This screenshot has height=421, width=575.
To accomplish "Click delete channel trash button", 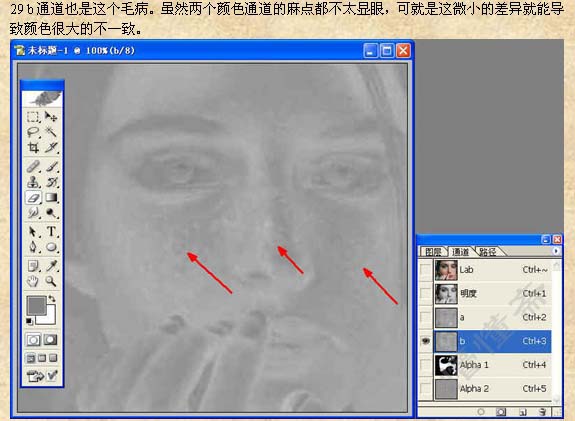I will pyautogui.click(x=543, y=412).
